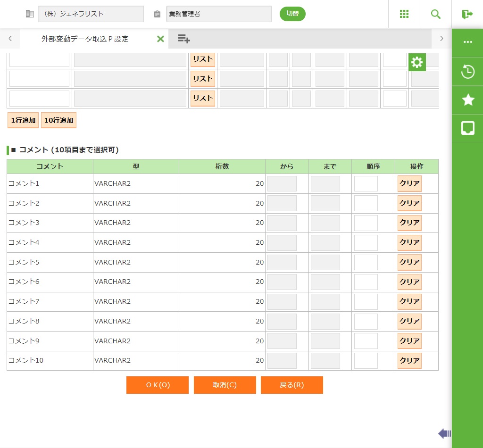The height and width of the screenshot is (448, 483).
Task: Click the 順序 input field for コメント1
Action: (366, 183)
